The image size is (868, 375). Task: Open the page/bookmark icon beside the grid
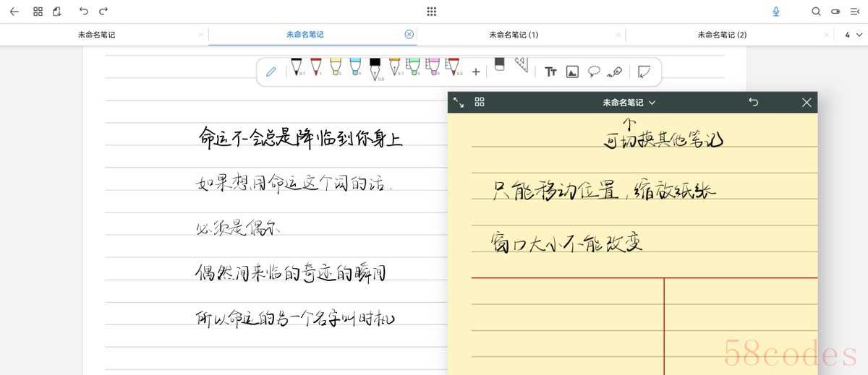[57, 12]
